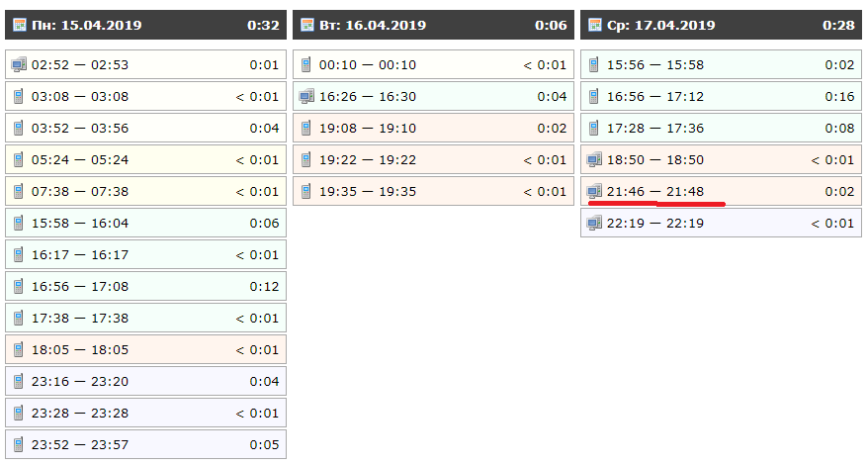
Task: Open the 16:56 — 17:08 session on Monday
Action: tap(145, 287)
